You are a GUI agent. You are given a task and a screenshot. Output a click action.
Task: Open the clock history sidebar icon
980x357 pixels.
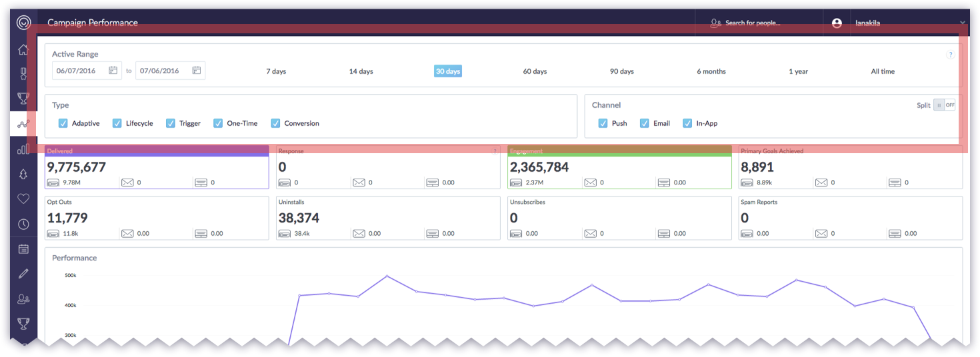(23, 224)
